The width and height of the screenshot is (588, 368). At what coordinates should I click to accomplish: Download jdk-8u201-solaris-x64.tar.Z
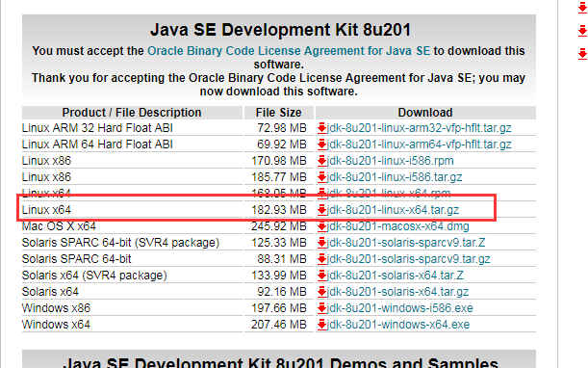[396, 276]
